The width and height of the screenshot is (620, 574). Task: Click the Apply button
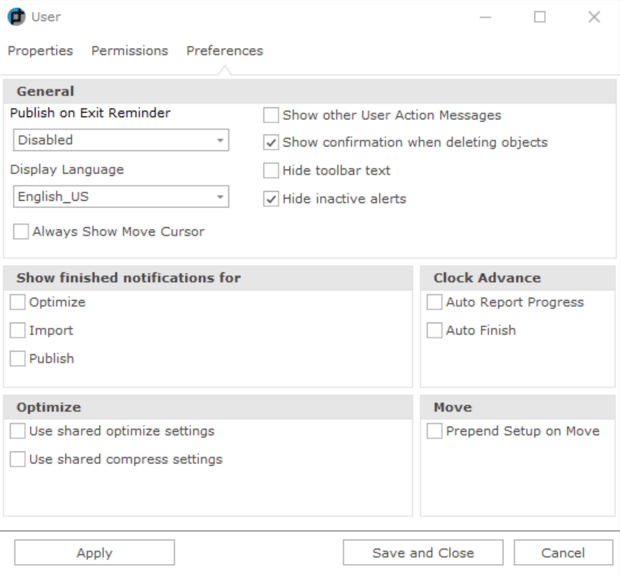(x=95, y=552)
